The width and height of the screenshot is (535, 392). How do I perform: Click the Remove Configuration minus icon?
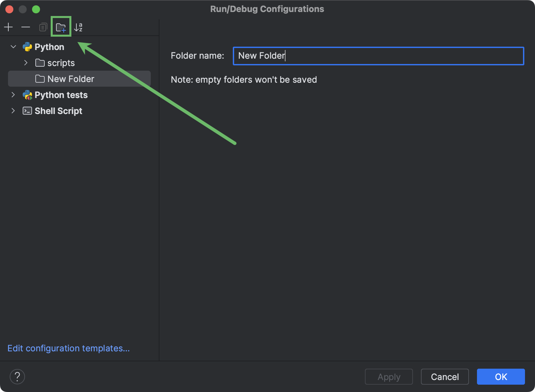pos(26,27)
